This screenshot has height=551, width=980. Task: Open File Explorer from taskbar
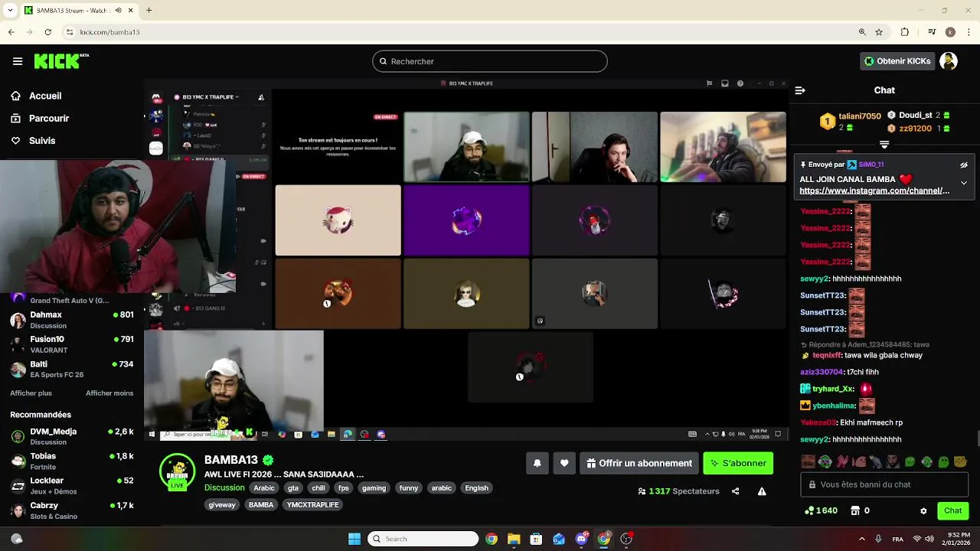[514, 539]
